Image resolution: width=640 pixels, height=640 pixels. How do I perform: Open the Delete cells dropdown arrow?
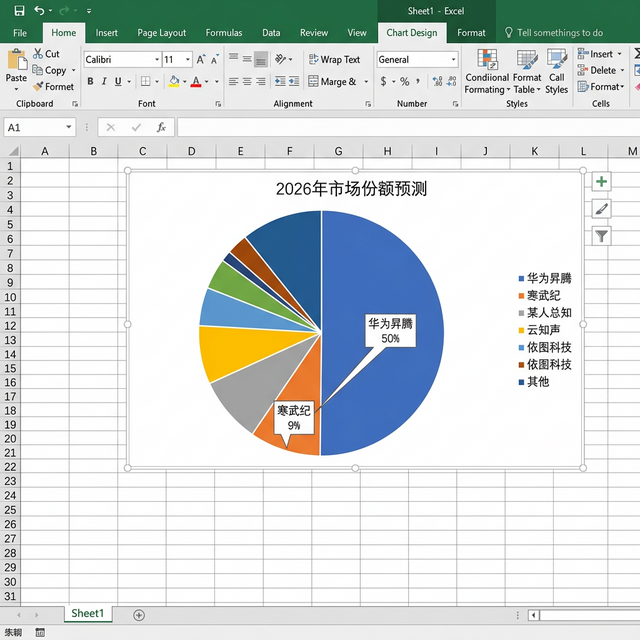[x=622, y=70]
